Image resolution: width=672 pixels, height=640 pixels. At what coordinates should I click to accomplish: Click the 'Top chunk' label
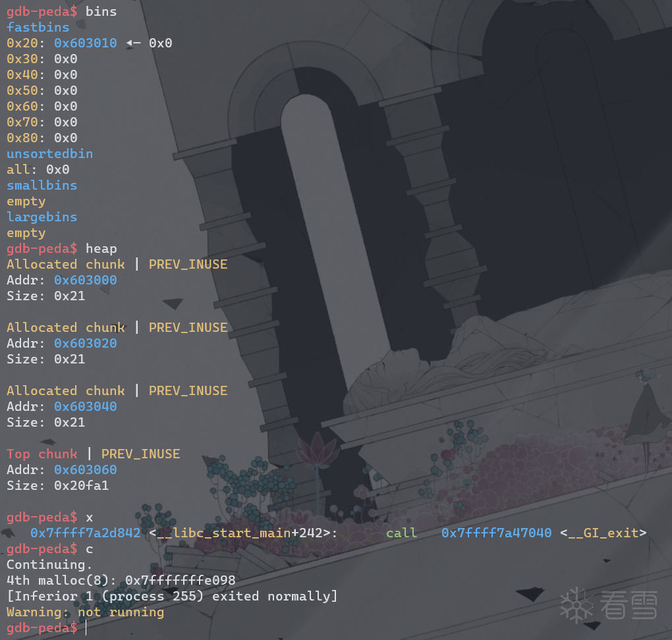(x=42, y=454)
